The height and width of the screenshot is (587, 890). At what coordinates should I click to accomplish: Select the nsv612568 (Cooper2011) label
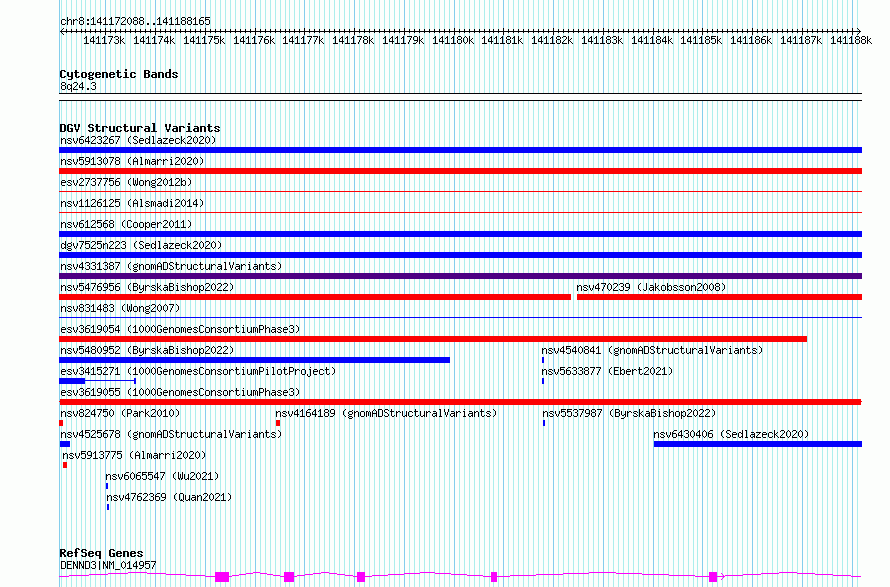126,224
